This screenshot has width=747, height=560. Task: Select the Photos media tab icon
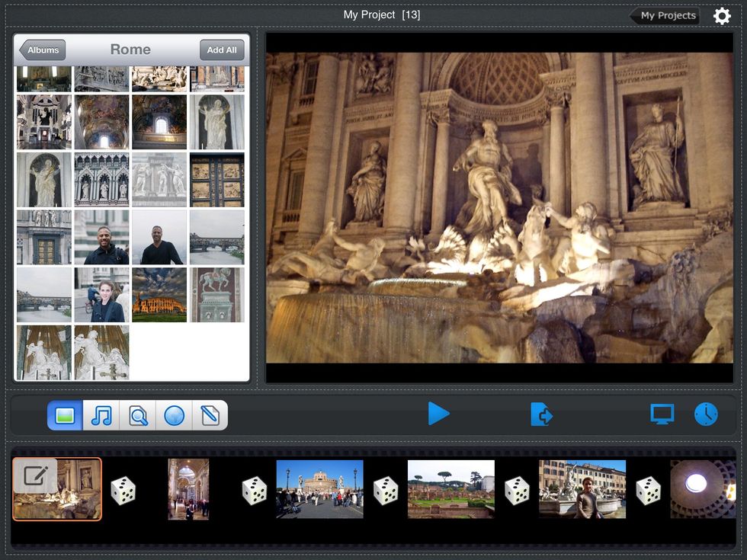(x=65, y=415)
